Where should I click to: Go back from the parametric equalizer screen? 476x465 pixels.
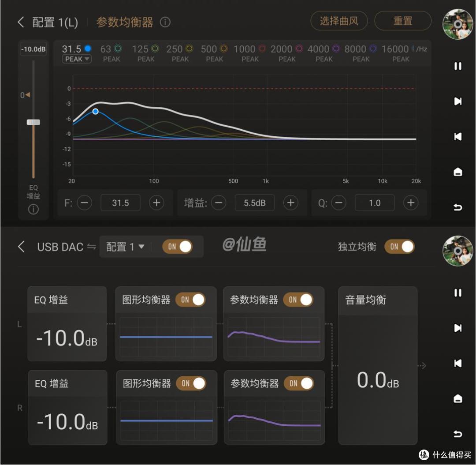21,22
